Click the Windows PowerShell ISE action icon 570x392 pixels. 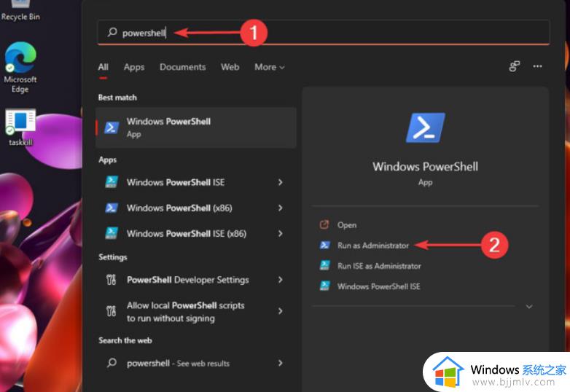coord(324,286)
